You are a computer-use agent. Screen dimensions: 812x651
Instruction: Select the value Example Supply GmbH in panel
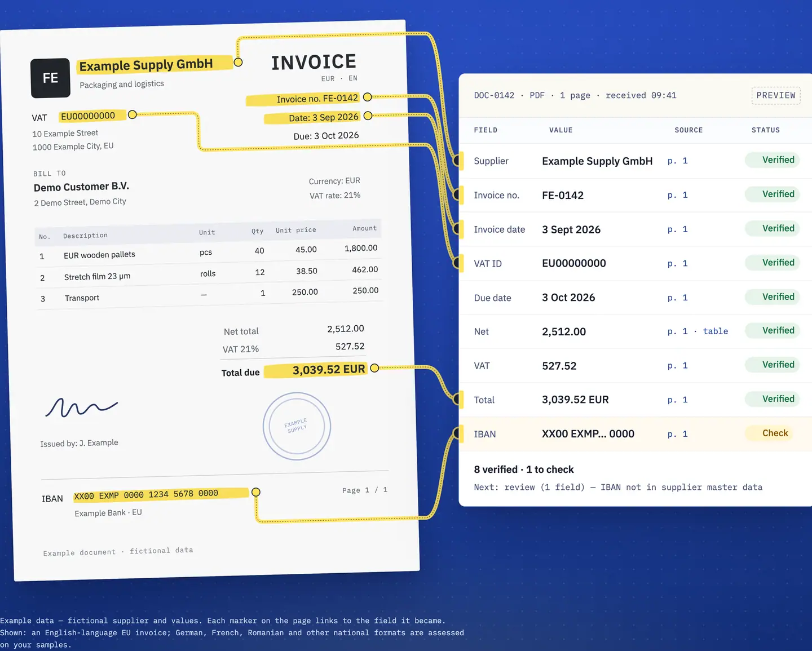[597, 161]
